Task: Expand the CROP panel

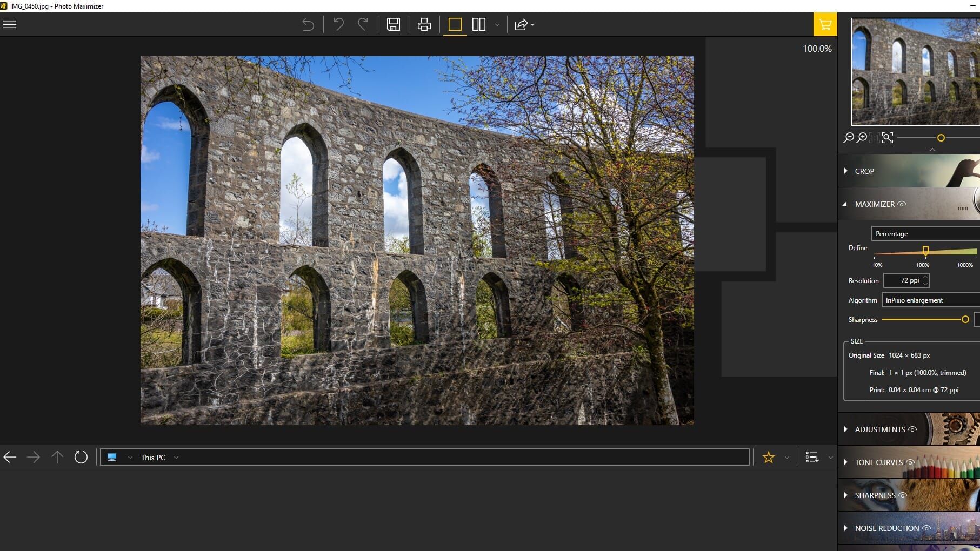Action: tap(846, 171)
